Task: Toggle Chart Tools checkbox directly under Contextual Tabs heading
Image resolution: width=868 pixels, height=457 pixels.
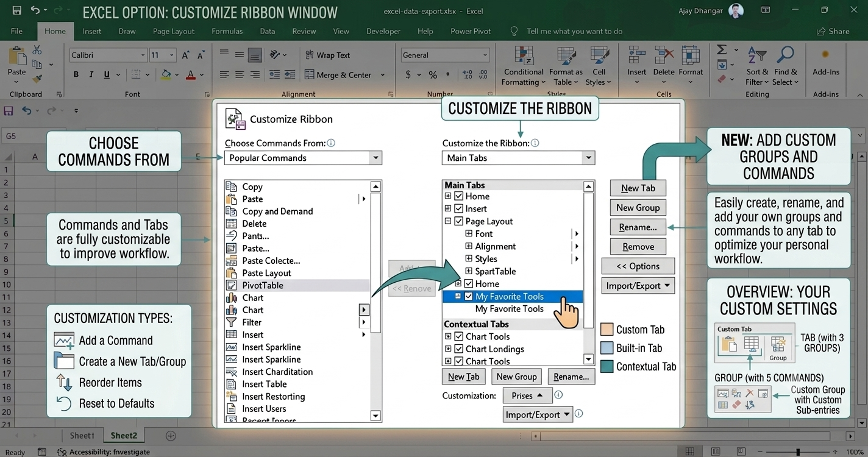Action: pos(459,336)
